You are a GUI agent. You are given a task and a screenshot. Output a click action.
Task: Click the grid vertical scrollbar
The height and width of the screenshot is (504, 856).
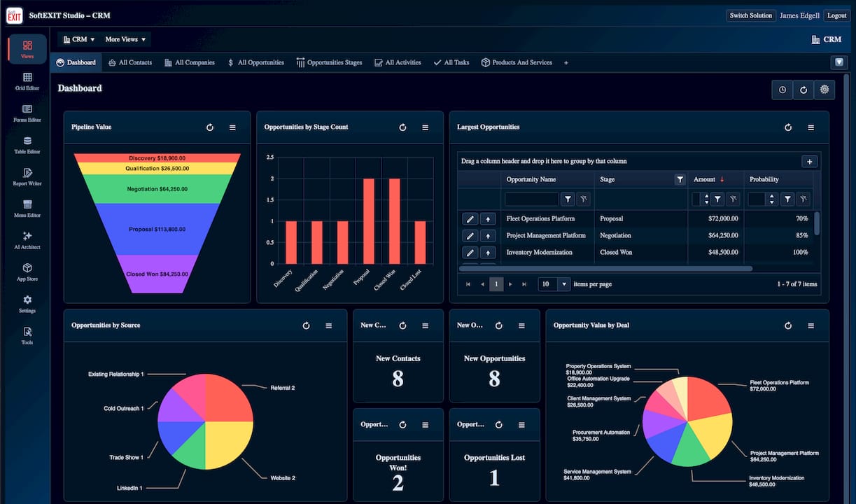coord(817,223)
